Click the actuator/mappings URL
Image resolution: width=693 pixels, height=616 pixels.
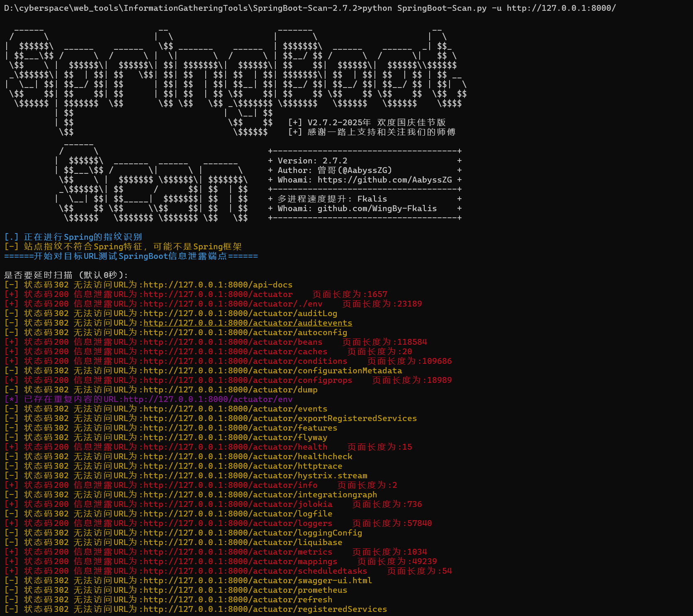(240, 561)
